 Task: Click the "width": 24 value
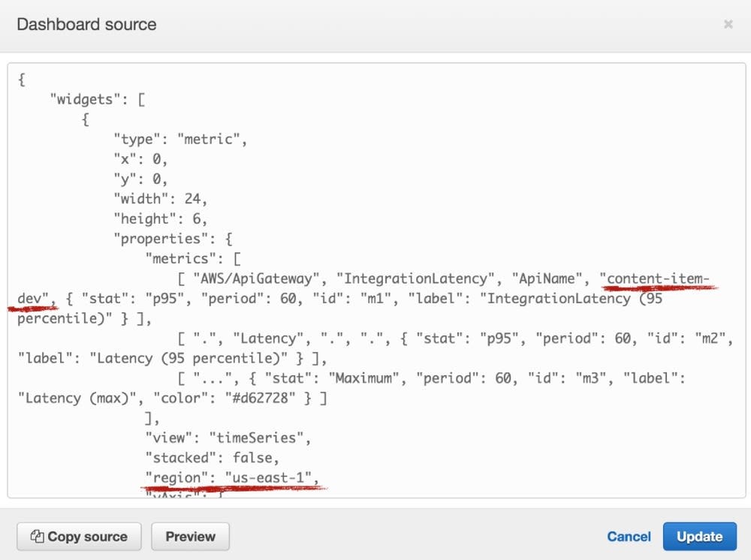[x=192, y=199]
